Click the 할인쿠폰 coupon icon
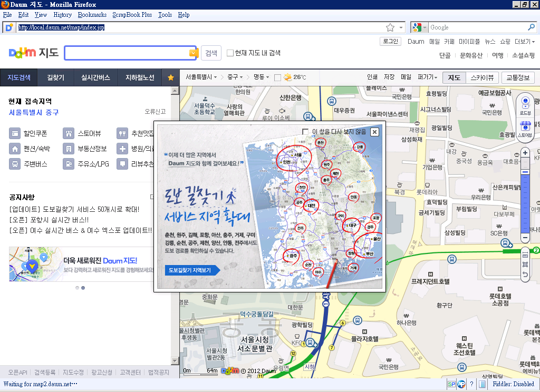 pos(15,133)
